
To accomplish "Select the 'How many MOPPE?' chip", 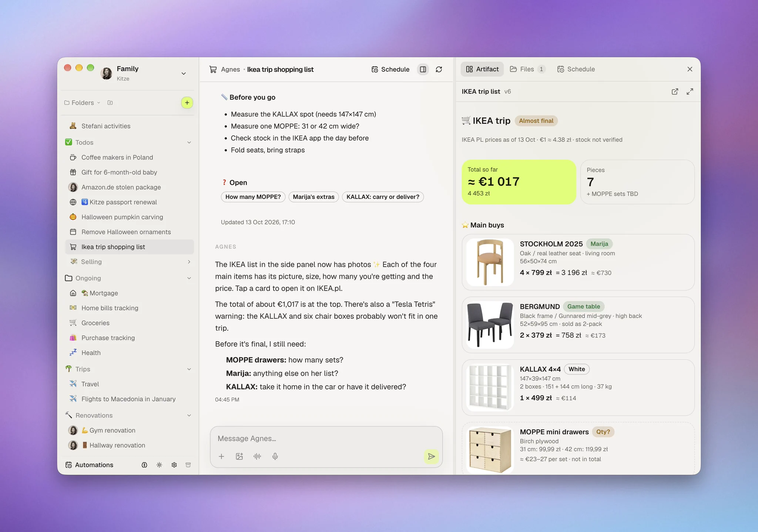I will [253, 197].
